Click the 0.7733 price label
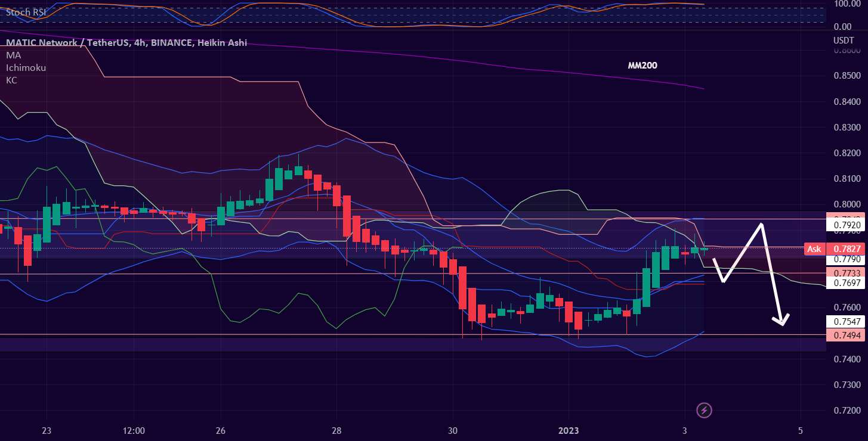 point(845,272)
